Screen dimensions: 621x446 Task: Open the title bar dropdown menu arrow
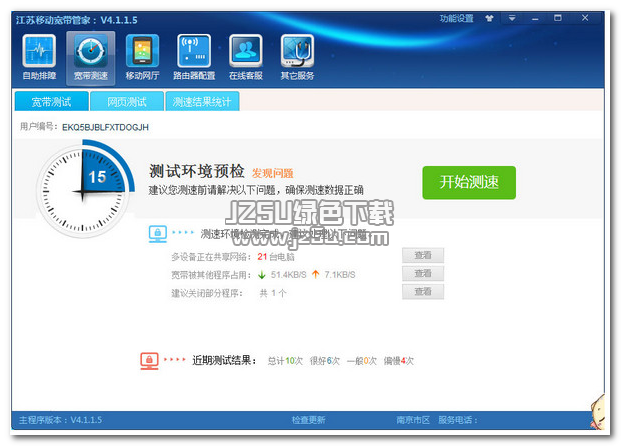[x=512, y=18]
